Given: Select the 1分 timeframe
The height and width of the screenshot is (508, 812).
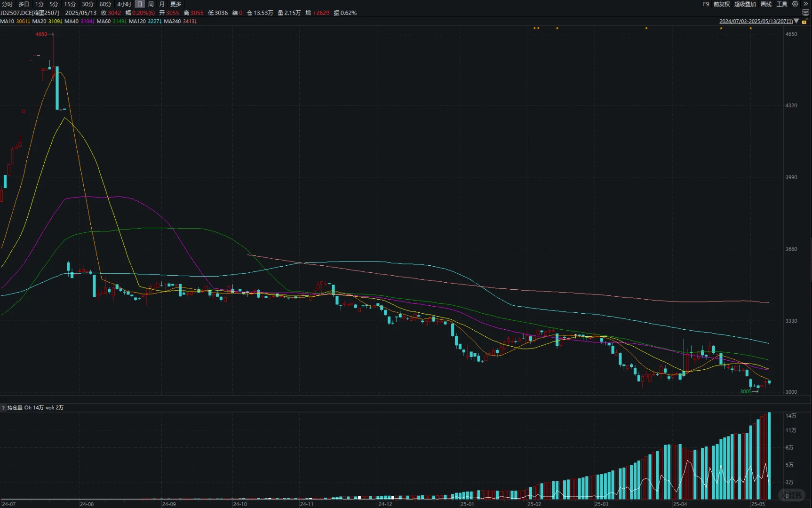Looking at the screenshot, I should [x=39, y=4].
